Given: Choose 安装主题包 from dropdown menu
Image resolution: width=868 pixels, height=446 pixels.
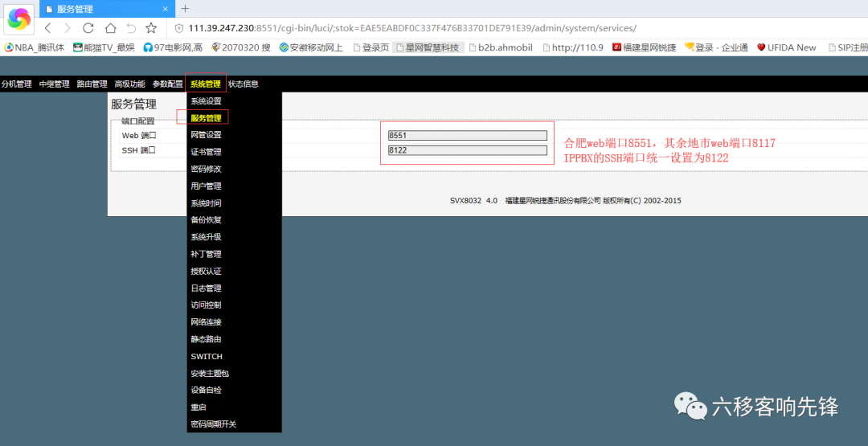Looking at the screenshot, I should (x=210, y=374).
